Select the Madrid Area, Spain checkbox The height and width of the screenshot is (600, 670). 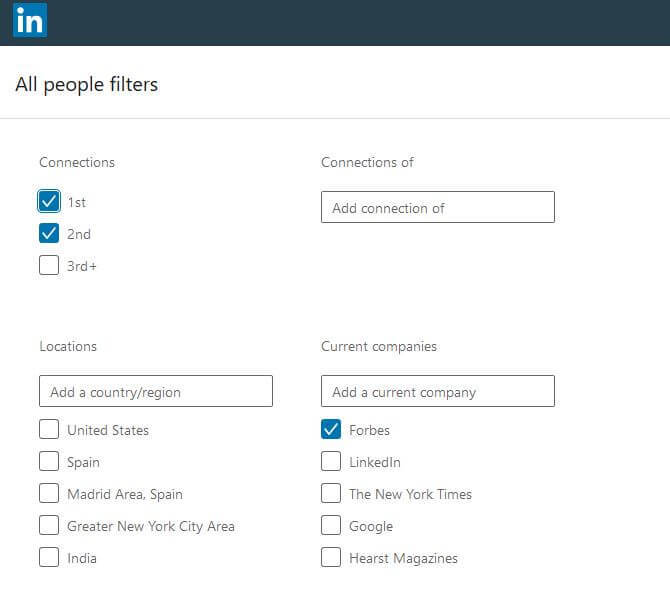pos(49,493)
